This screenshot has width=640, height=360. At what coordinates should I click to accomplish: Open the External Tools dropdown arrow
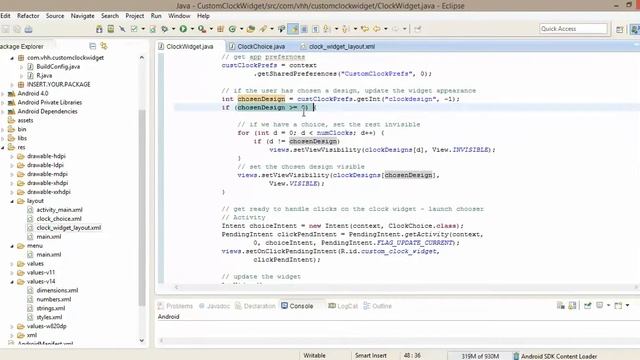pos(211,29)
